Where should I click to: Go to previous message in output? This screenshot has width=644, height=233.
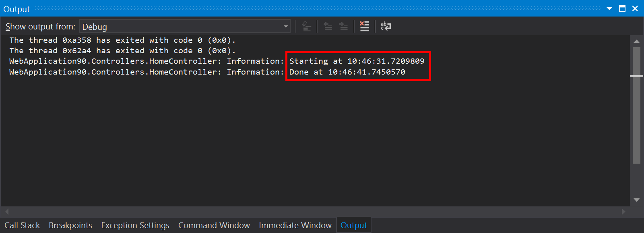pyautogui.click(x=328, y=27)
